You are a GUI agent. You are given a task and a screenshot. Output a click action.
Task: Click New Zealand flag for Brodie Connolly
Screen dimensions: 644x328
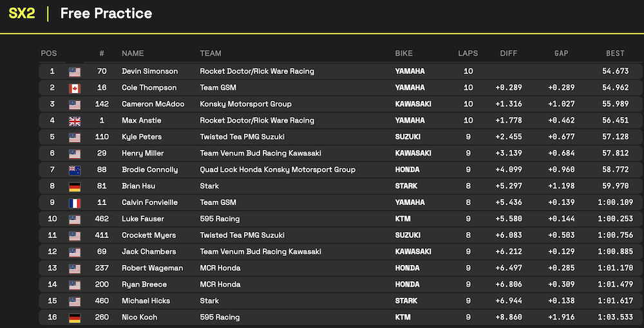pyautogui.click(x=75, y=170)
